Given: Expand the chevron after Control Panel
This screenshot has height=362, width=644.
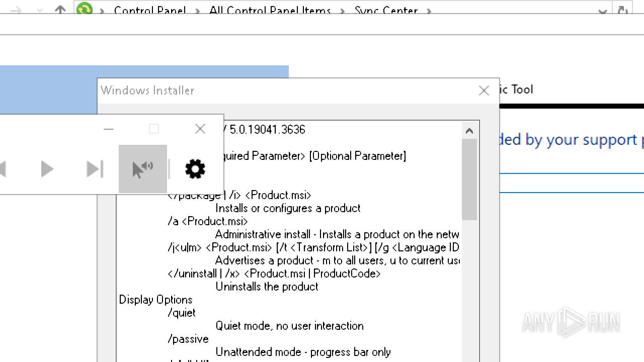Looking at the screenshot, I should tap(198, 11).
